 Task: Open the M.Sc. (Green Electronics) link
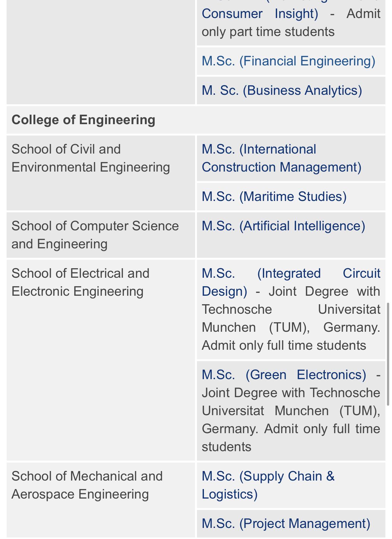[x=284, y=375]
